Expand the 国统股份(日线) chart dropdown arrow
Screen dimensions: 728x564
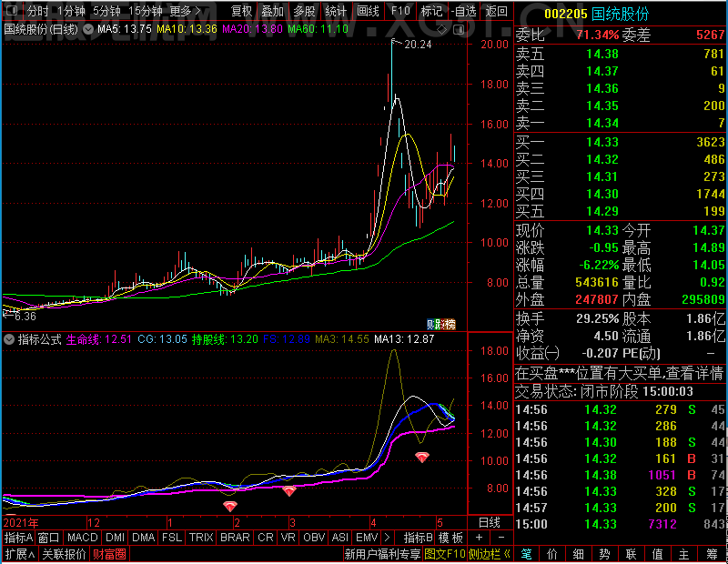[87, 29]
